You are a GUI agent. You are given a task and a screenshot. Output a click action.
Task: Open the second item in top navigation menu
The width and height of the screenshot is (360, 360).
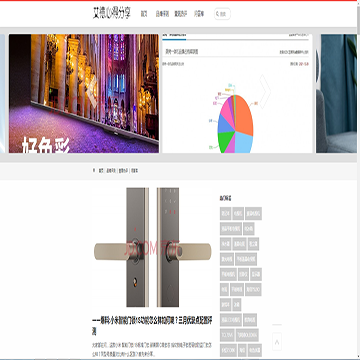[162, 14]
